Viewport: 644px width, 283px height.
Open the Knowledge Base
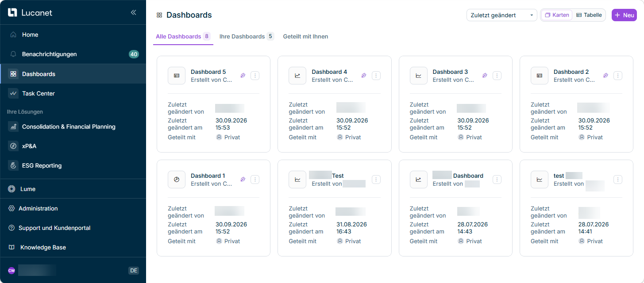[73, 247]
